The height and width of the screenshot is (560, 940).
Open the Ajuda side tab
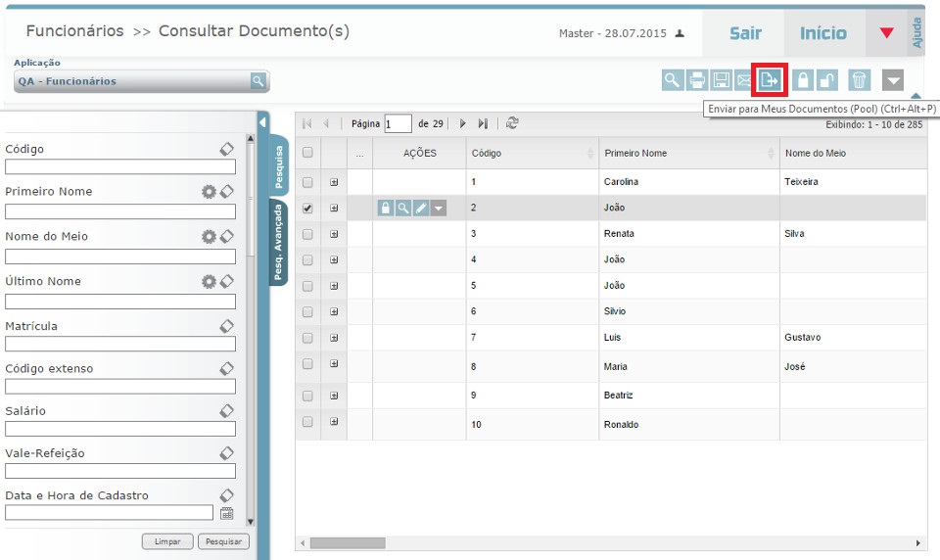click(x=916, y=32)
